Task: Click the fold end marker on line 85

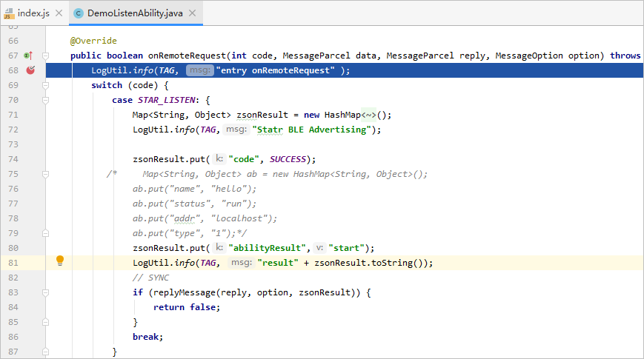Action: tap(46, 322)
